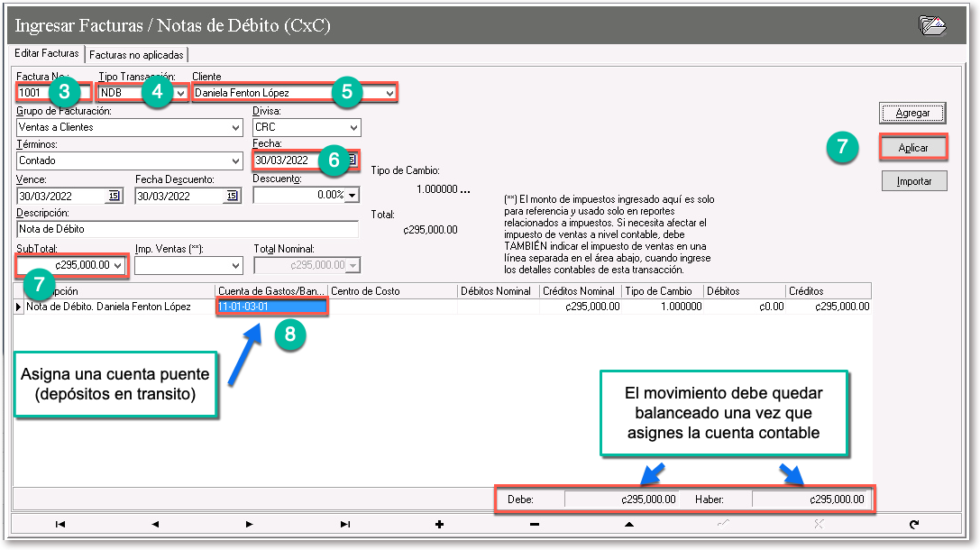The width and height of the screenshot is (980, 550).
Task: Click Tipo de Cambio grid column header
Action: point(663,291)
